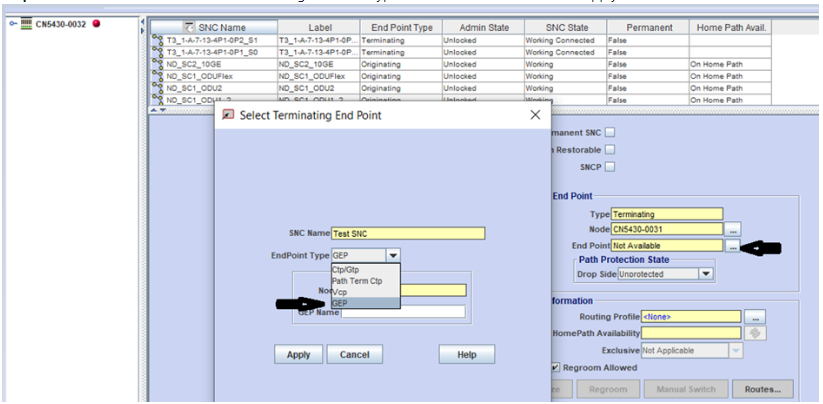
Task: Open the EndPoint Type dropdown arrow
Action: (393, 256)
